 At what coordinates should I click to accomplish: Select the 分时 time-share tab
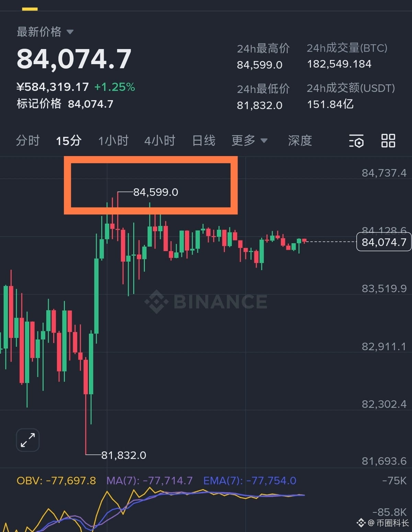[28, 141]
